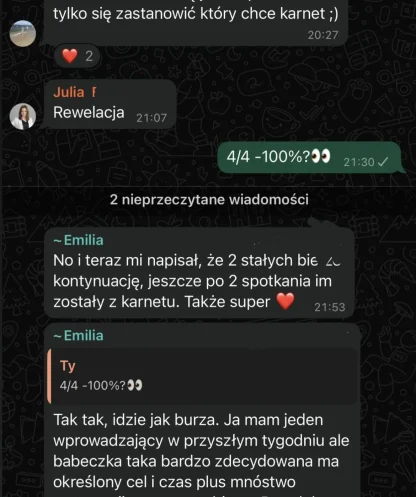Screen dimensions: 416x497
Task: Tap the landscape avatar beside karnet message
Action: pos(23,33)
